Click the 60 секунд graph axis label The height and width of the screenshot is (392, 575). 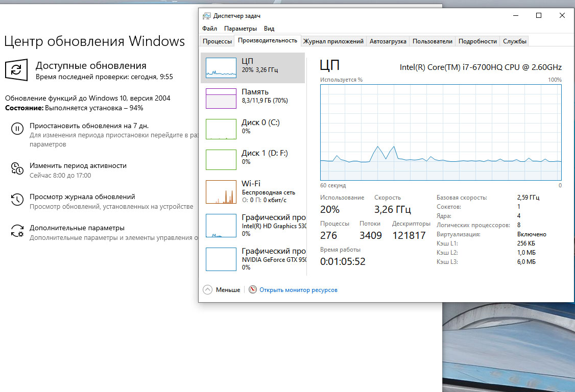pos(333,186)
